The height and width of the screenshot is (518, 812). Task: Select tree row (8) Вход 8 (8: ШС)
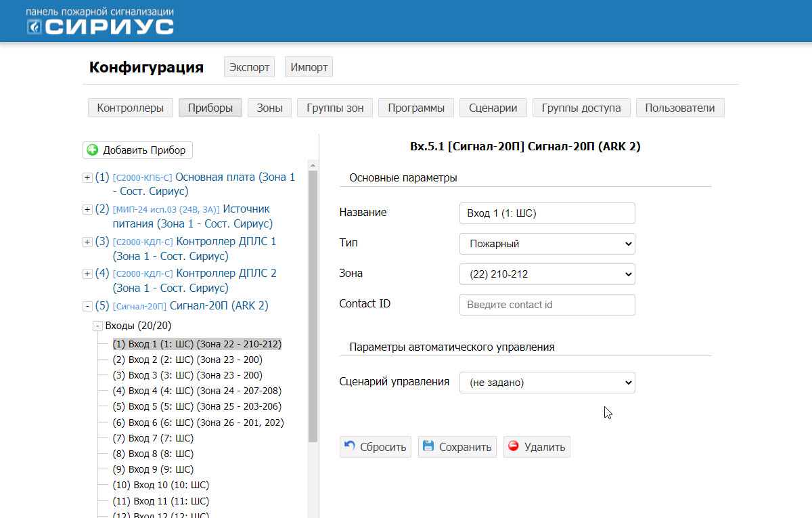pyautogui.click(x=153, y=454)
